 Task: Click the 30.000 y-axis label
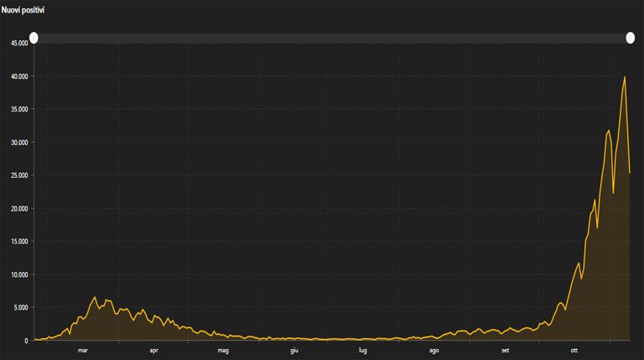[x=19, y=143]
